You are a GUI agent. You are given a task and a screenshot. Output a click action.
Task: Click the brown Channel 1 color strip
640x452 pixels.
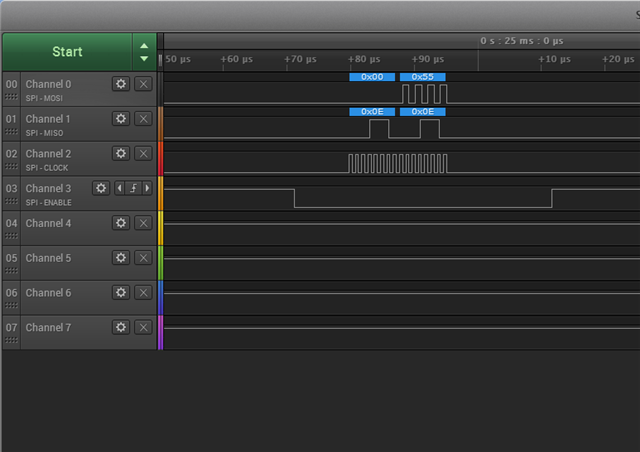[x=160, y=124]
